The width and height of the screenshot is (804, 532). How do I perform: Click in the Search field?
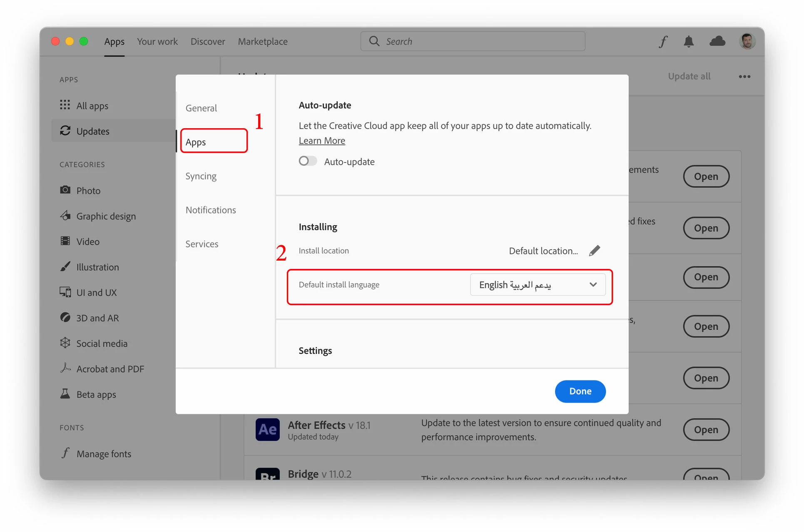[479, 41]
